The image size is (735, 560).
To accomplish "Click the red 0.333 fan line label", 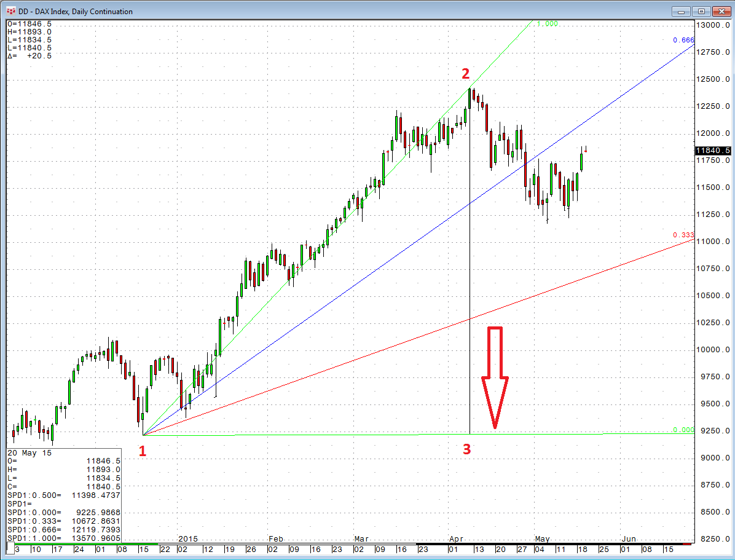I will pos(683,235).
